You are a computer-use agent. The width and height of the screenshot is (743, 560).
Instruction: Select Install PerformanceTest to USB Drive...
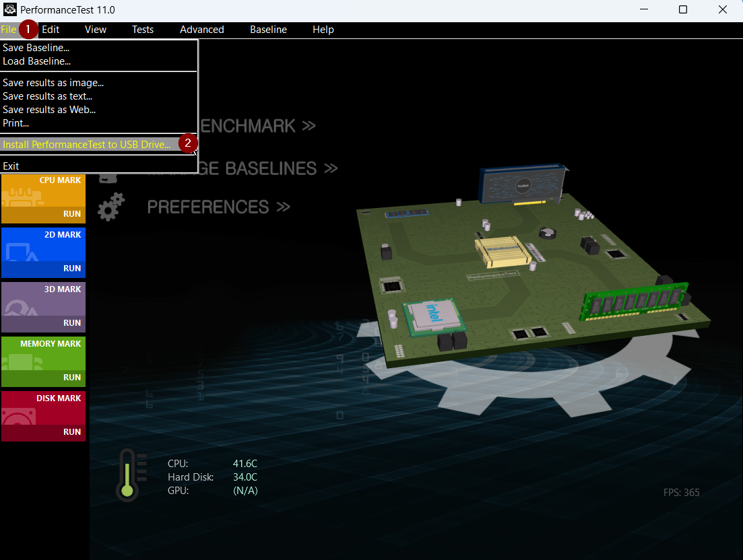tap(98, 145)
